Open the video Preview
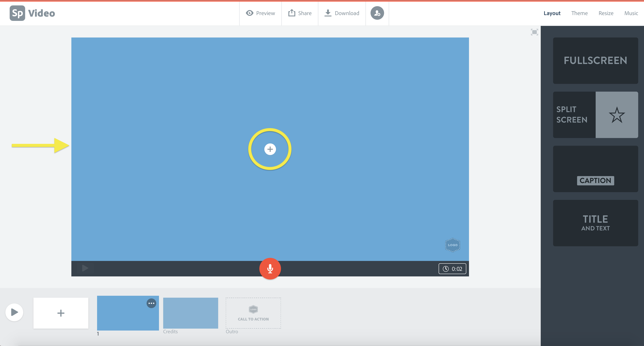The height and width of the screenshot is (346, 644). (x=260, y=13)
